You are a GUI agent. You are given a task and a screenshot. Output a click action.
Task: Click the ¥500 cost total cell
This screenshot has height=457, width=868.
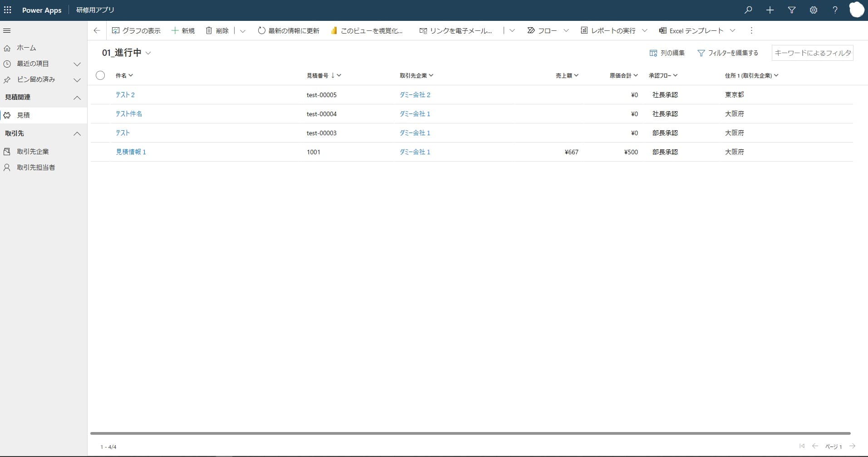tap(631, 152)
